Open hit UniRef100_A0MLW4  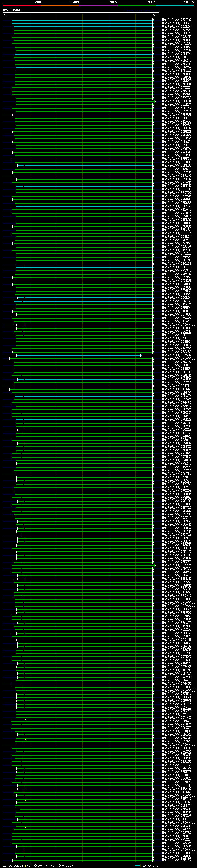click(176, 101)
